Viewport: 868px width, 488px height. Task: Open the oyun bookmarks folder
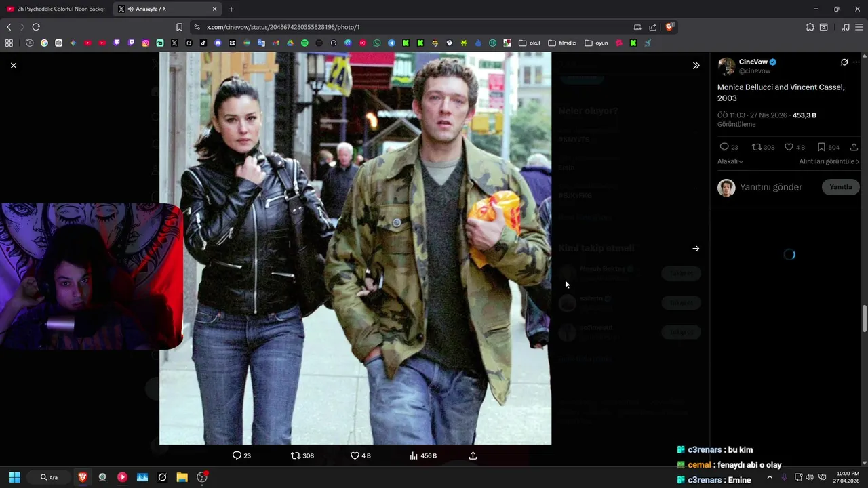[596, 43]
